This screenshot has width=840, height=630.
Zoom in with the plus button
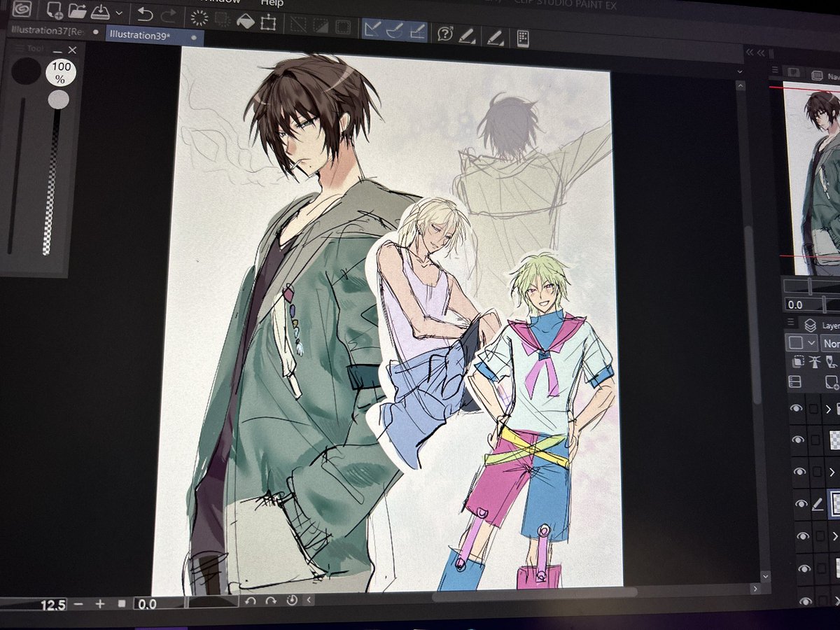[100, 603]
